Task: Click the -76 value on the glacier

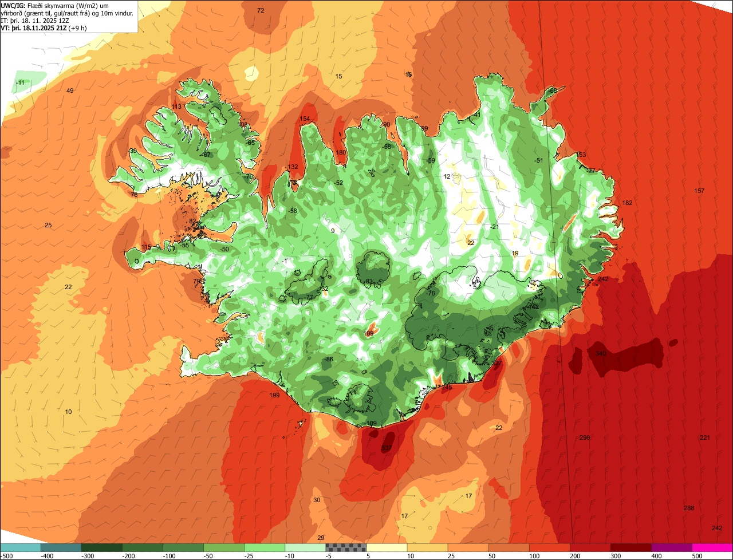Action: [x=431, y=294]
